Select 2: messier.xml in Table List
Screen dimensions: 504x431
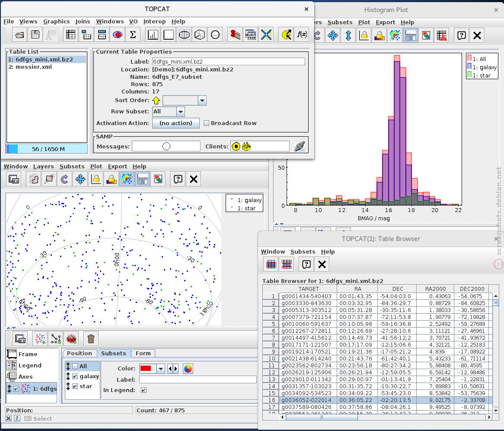30,67
